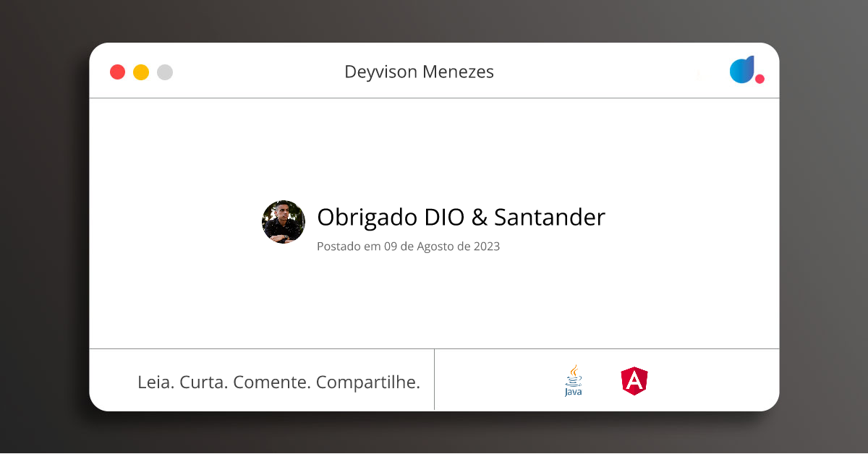Click the gray traffic-light circle
The width and height of the screenshot is (868, 454).
(x=164, y=72)
